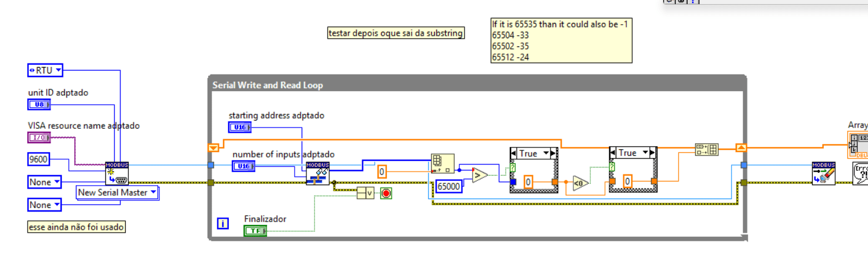Select the OR logic gate node
868x265 pixels.
pyautogui.click(x=365, y=193)
